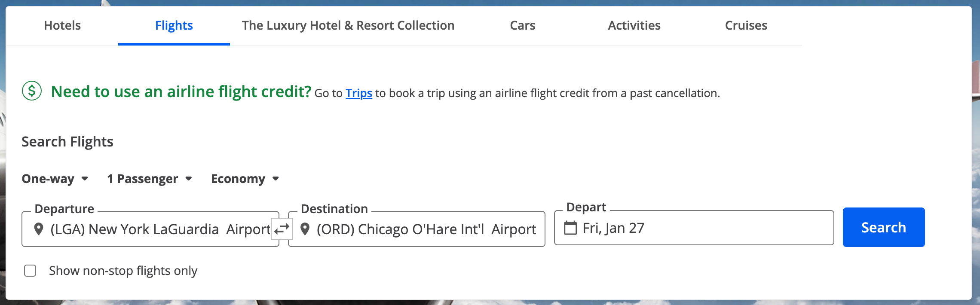Expand the One-way trip type dropdown
This screenshot has width=980, height=305.
point(55,179)
